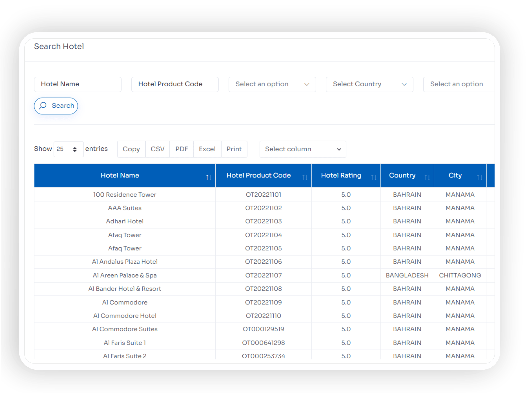Click product code OT20221110
The image size is (532, 393).
point(264,316)
